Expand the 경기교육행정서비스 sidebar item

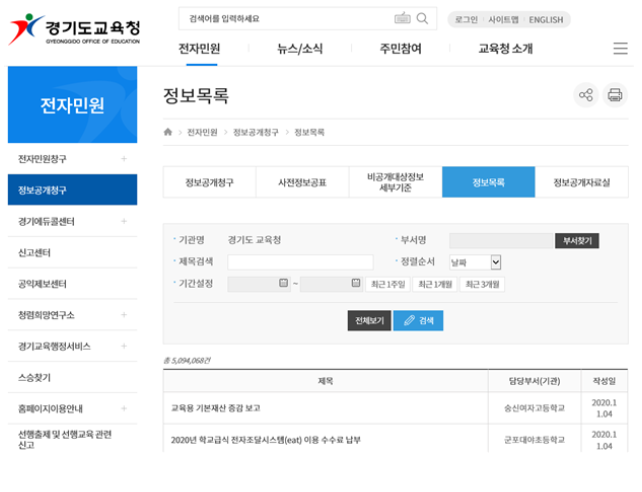click(x=124, y=346)
